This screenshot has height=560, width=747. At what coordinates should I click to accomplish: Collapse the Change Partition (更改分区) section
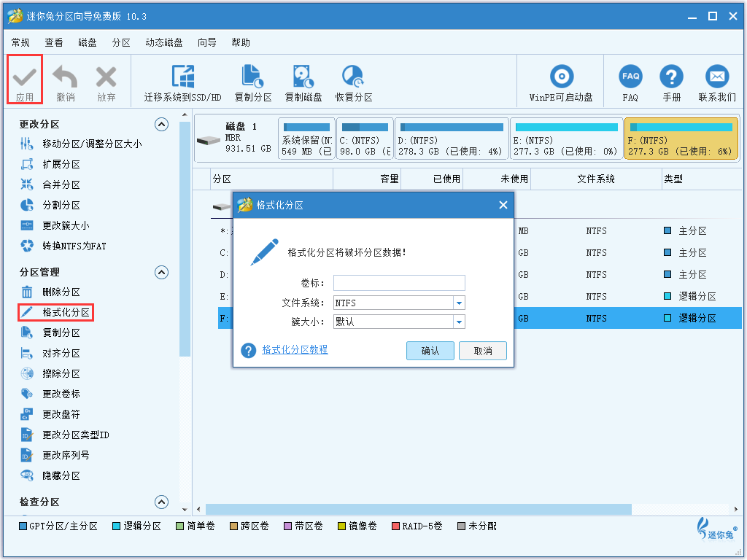pos(161,125)
